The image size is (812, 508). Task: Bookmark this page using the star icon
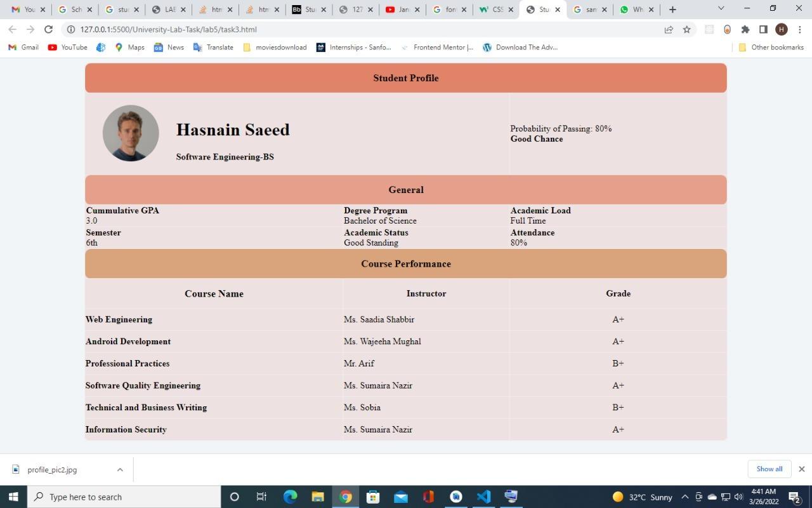(x=686, y=29)
